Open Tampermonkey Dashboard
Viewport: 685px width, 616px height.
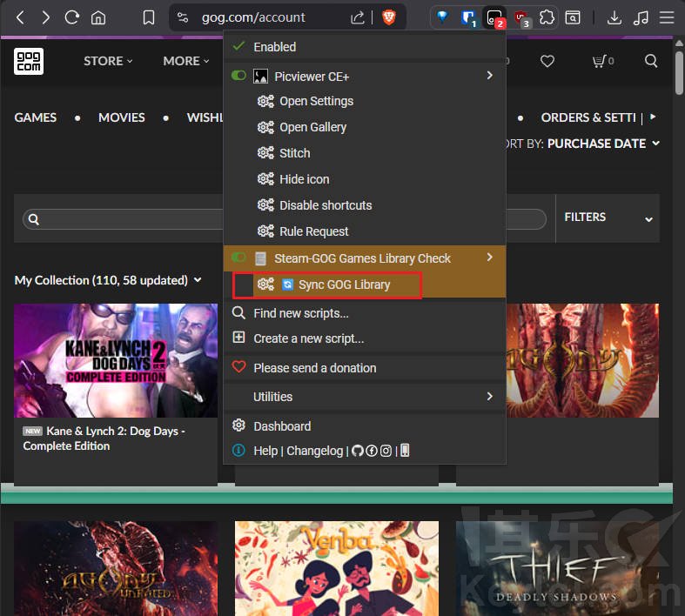coord(282,426)
